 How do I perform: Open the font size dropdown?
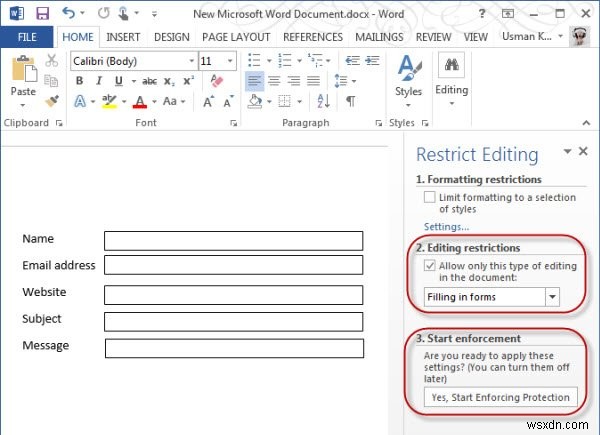(x=230, y=61)
